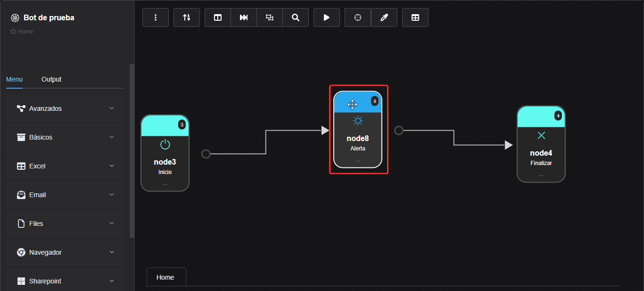Click the crosshair target icon

[x=358, y=17]
